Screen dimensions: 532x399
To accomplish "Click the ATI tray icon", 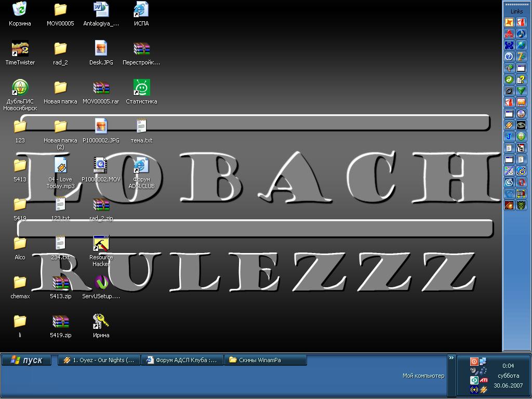I will click(484, 380).
